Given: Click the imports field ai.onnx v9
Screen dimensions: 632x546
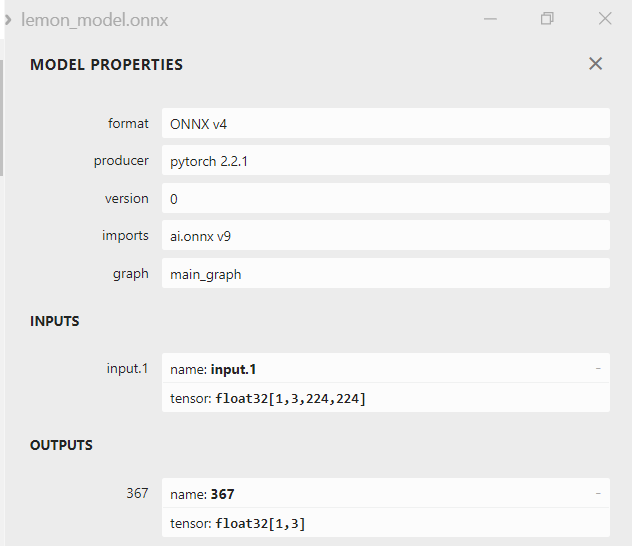Looking at the screenshot, I should point(385,236).
